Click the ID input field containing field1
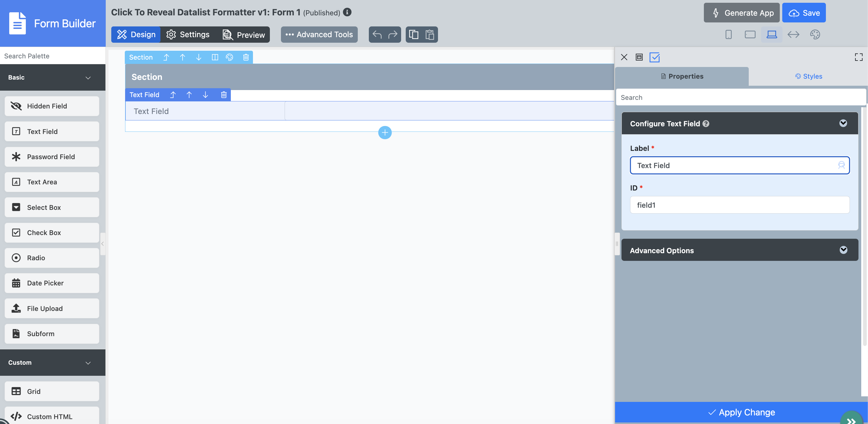 tap(740, 205)
